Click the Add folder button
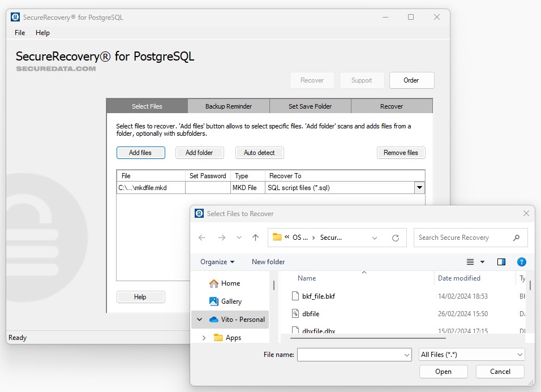 click(199, 153)
